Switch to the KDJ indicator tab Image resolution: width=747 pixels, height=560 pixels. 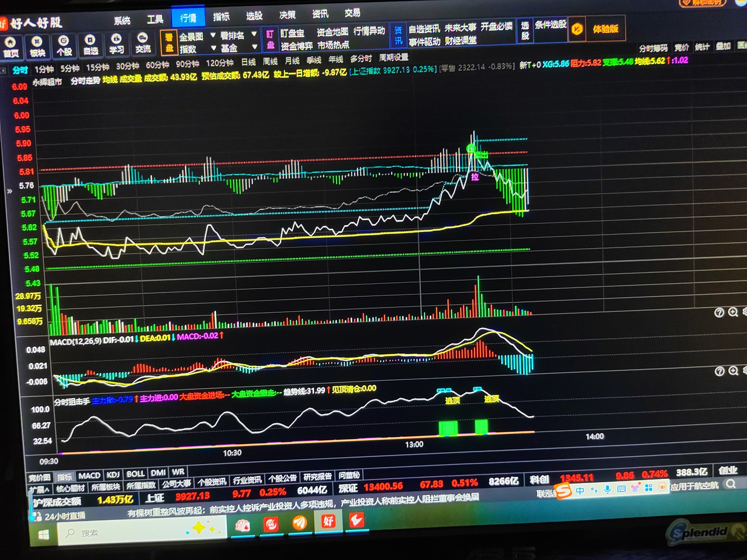113,475
